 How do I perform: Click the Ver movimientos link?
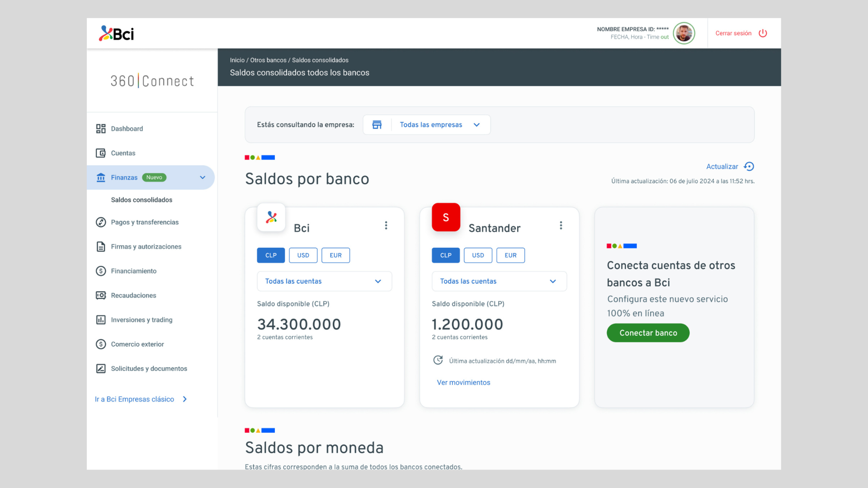(x=463, y=382)
